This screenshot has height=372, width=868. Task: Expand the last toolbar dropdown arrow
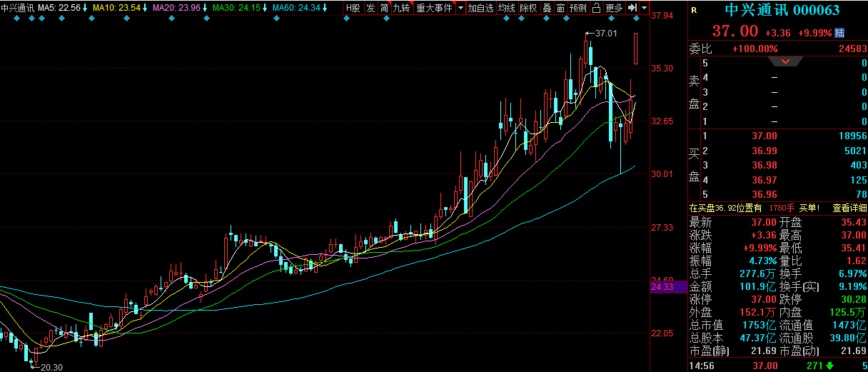(x=645, y=8)
